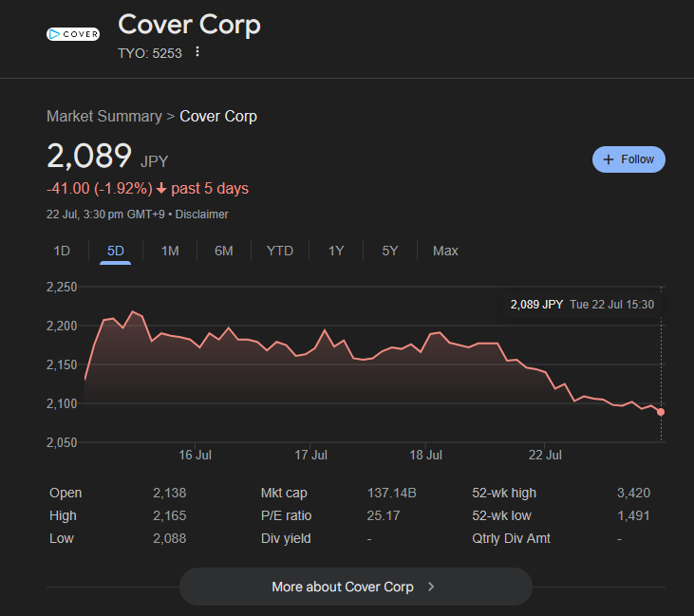Image resolution: width=694 pixels, height=616 pixels.
Task: Click the 16 Jul axis label
Action: click(195, 455)
